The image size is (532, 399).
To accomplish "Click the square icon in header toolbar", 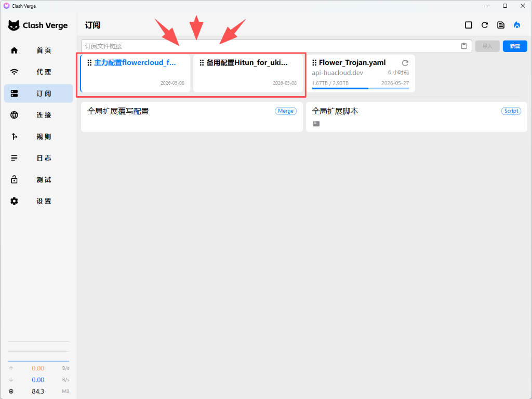I will (469, 25).
